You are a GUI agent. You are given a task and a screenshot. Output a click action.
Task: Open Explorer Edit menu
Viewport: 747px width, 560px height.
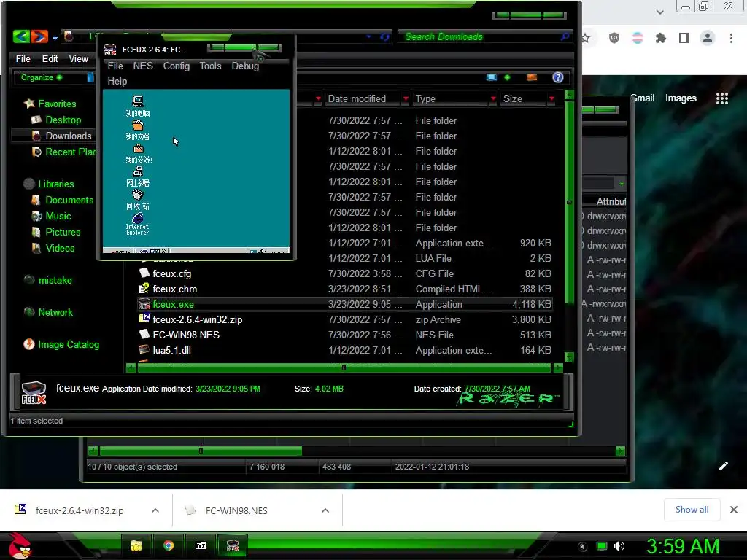tap(50, 58)
